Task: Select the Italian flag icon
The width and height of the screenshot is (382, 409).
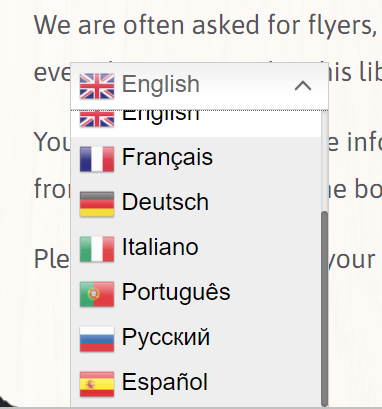Action: (x=97, y=249)
